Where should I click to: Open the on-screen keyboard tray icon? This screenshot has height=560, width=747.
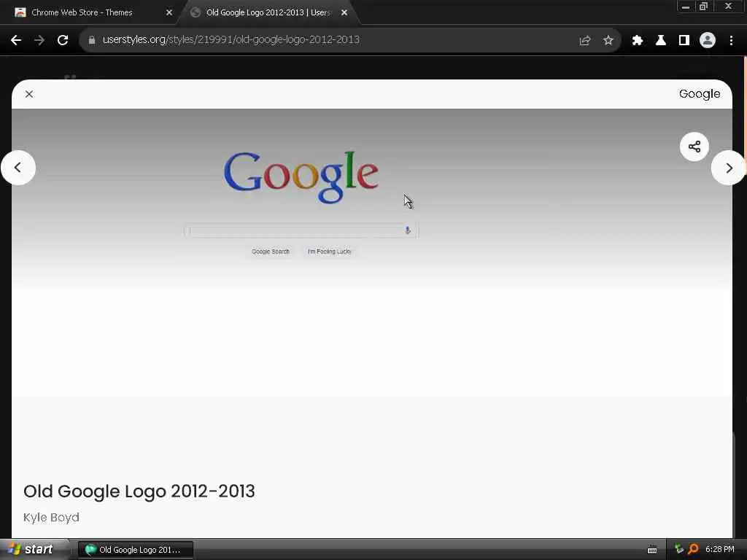[x=652, y=550]
